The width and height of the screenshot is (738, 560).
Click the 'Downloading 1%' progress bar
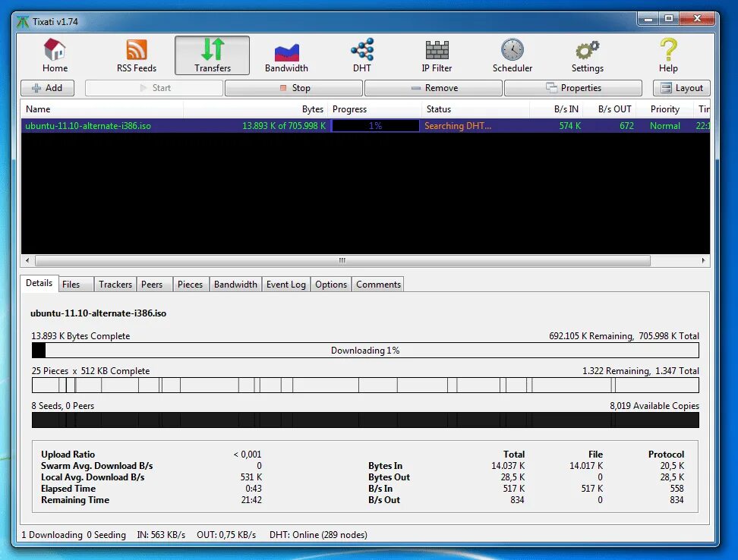point(365,351)
